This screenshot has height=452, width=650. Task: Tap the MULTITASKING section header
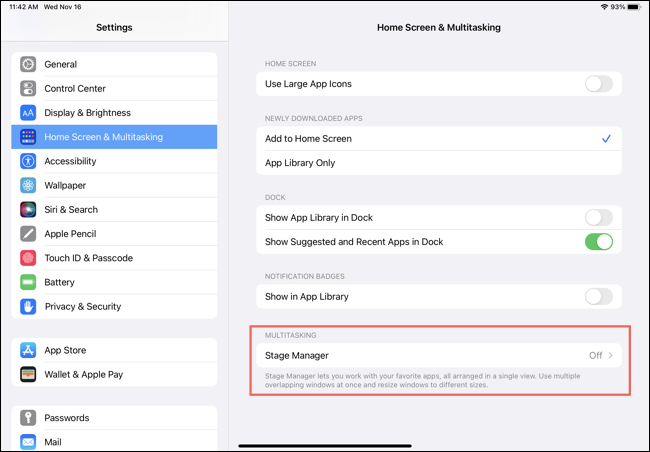point(291,335)
